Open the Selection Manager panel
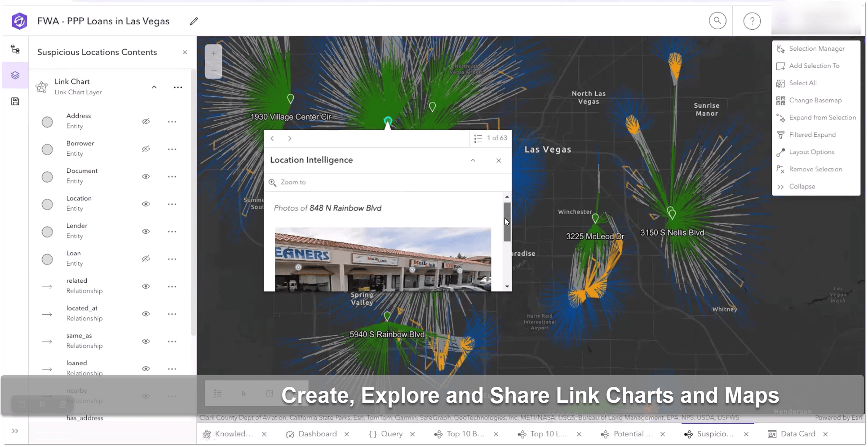 click(x=814, y=48)
